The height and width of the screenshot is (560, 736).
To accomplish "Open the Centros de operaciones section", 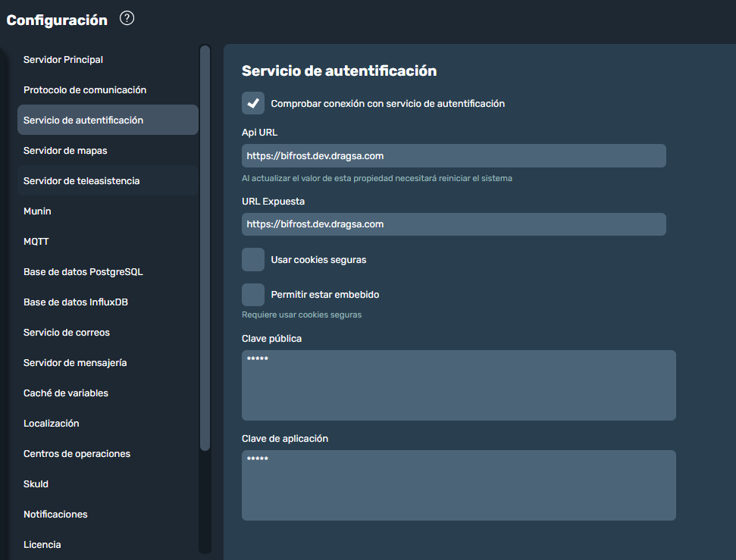I will (x=108, y=453).
